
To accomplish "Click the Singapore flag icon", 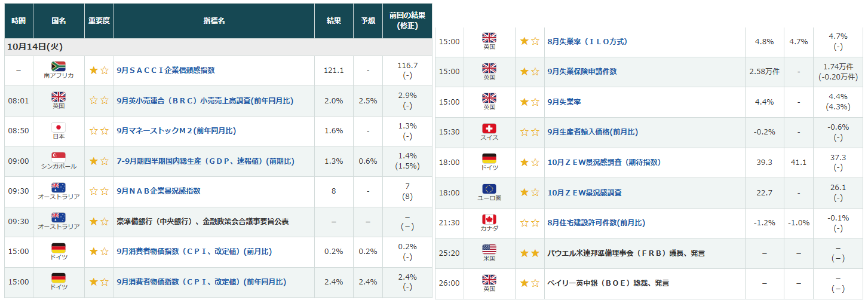I will click(59, 157).
